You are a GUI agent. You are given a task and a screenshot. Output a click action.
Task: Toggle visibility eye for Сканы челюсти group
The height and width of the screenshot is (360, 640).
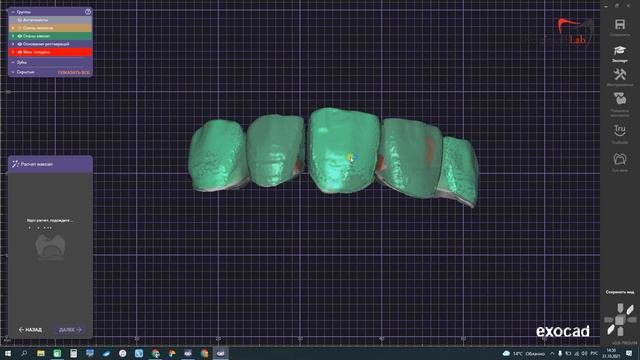click(19, 28)
